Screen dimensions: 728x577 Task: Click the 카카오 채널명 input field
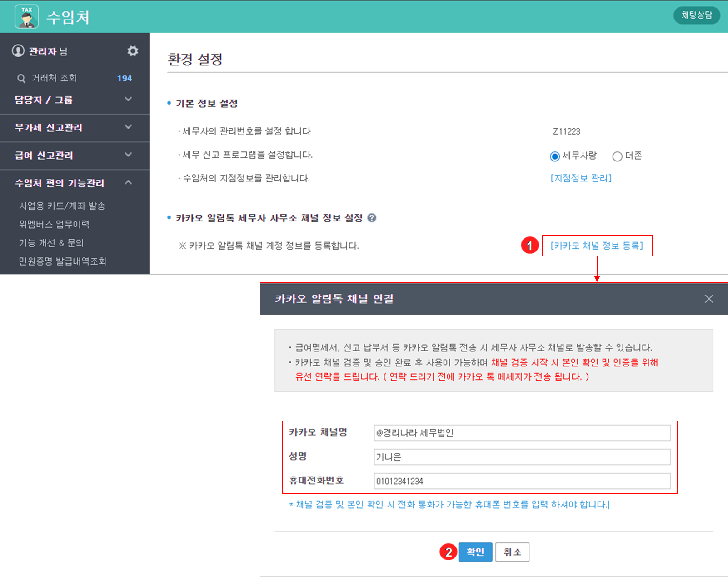point(522,433)
